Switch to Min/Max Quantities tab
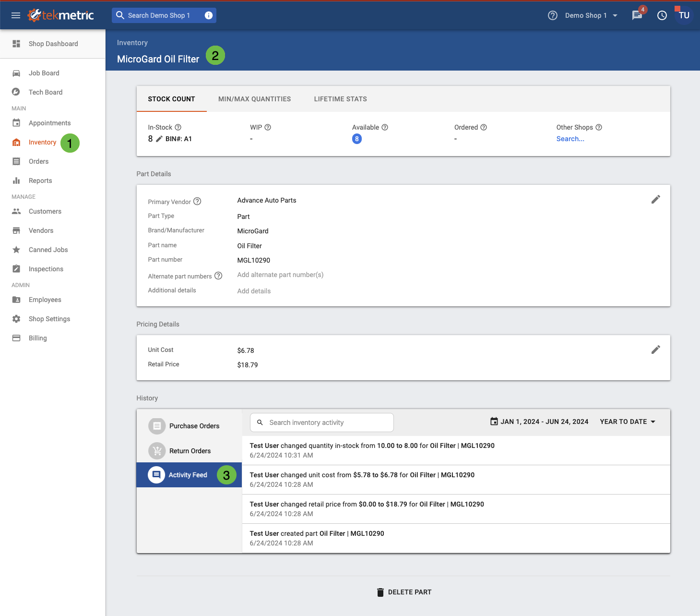700x616 pixels. point(254,99)
